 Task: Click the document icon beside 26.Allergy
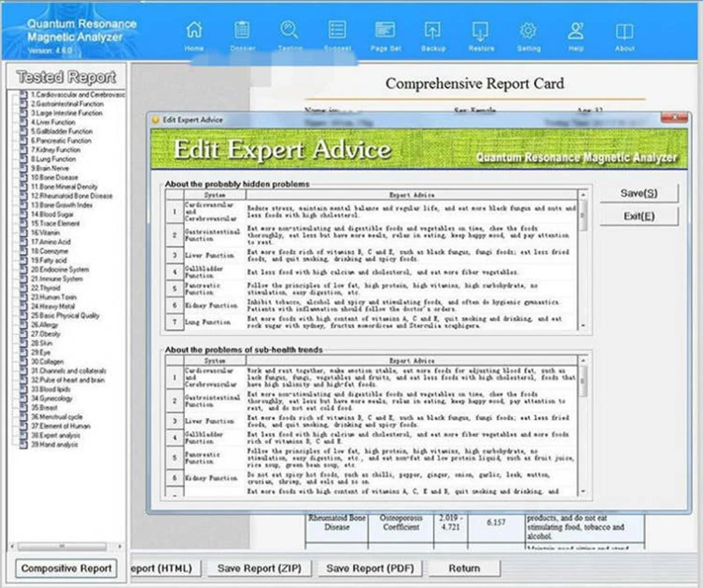(x=24, y=324)
